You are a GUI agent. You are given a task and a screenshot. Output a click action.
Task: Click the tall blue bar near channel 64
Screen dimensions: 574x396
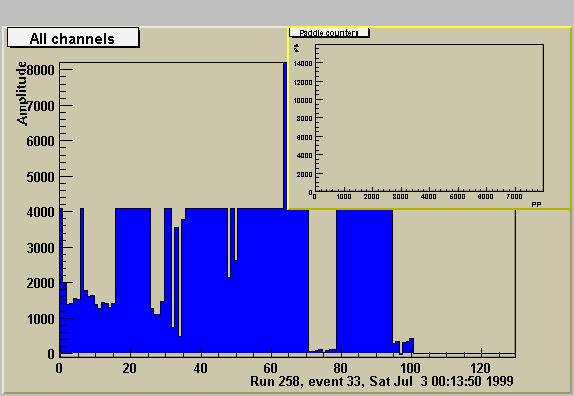click(285, 135)
